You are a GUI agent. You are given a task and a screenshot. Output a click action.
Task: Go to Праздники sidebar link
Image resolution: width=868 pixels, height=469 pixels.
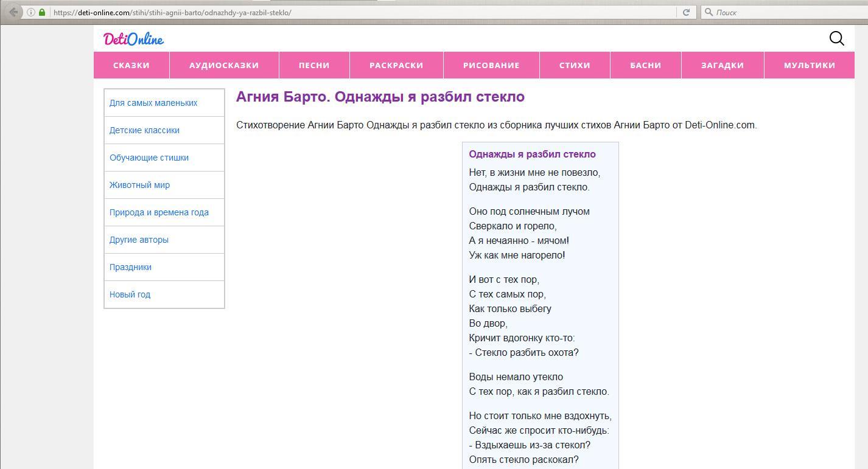130,267
